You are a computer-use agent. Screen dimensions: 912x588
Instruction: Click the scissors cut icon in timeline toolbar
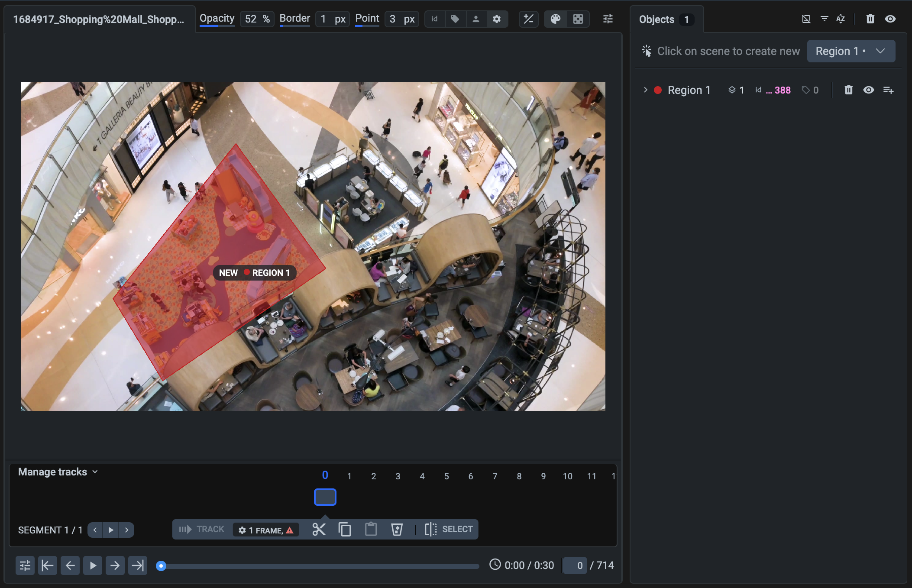pyautogui.click(x=319, y=529)
